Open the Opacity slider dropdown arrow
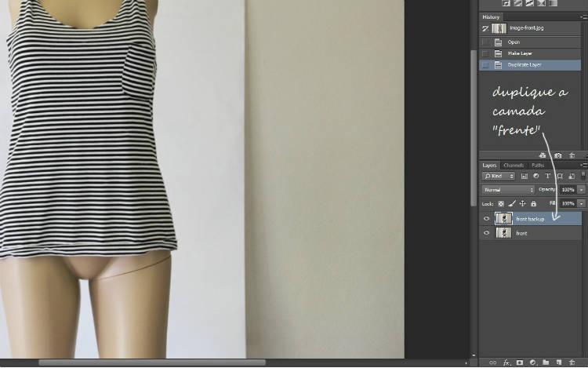588x368 pixels. click(581, 190)
